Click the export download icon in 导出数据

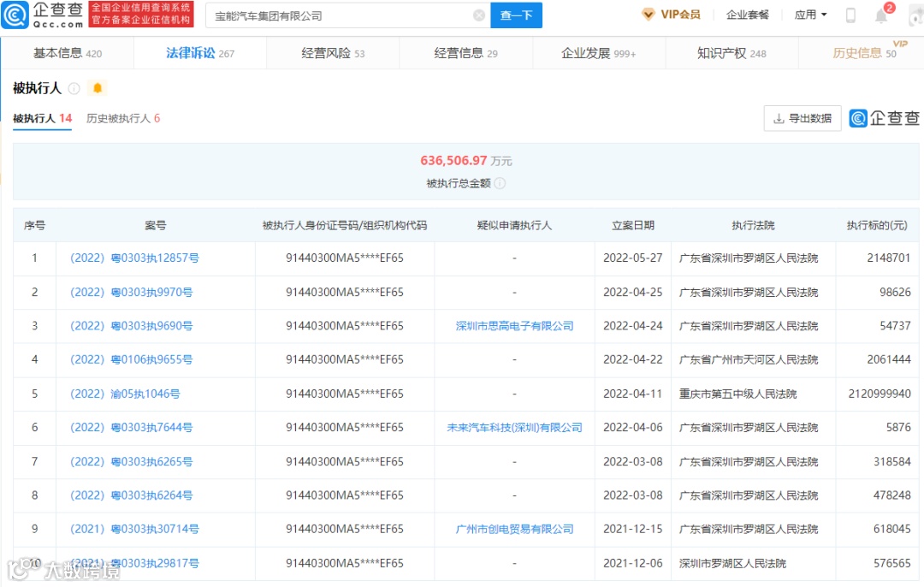[x=779, y=118]
